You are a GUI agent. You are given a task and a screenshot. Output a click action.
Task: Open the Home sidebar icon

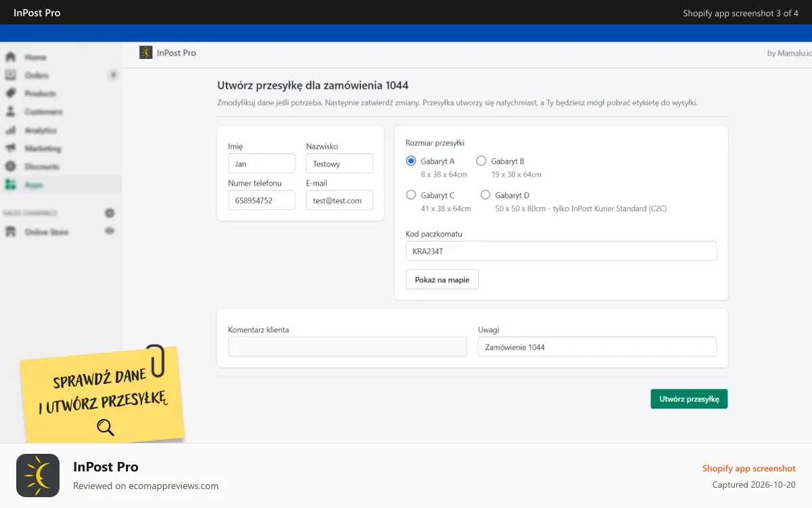(10, 57)
